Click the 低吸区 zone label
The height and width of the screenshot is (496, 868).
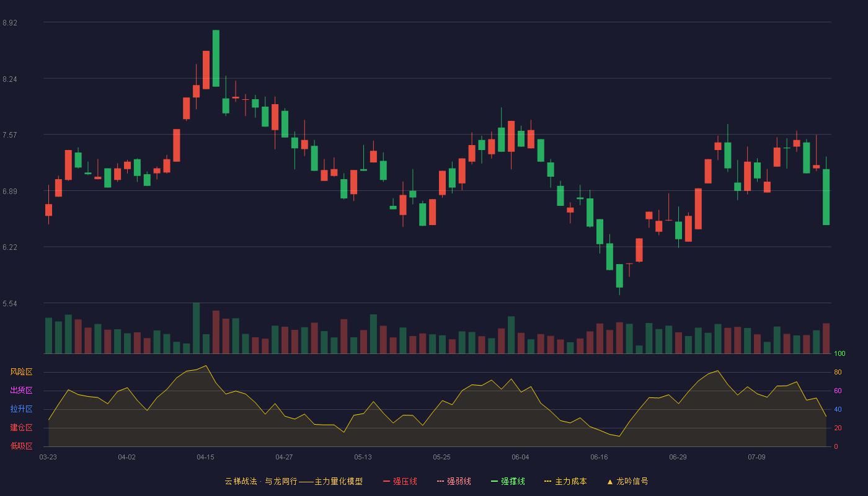point(21,446)
